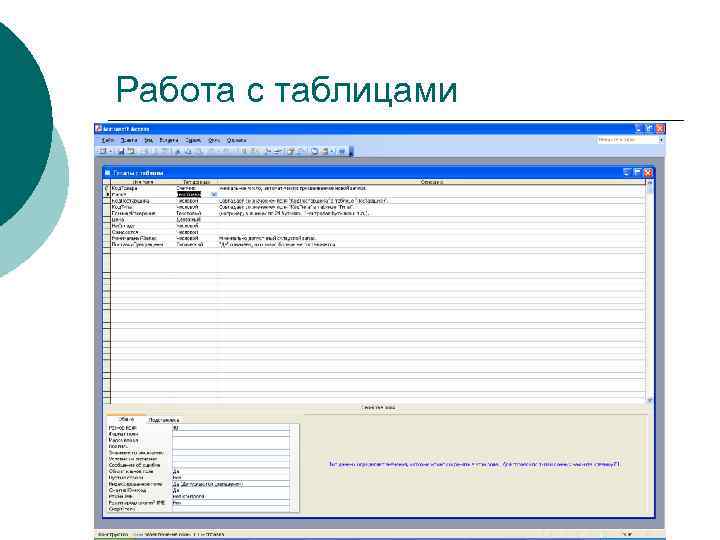Select the КодТипа field row
This screenshot has width=720, height=540.
point(374,207)
